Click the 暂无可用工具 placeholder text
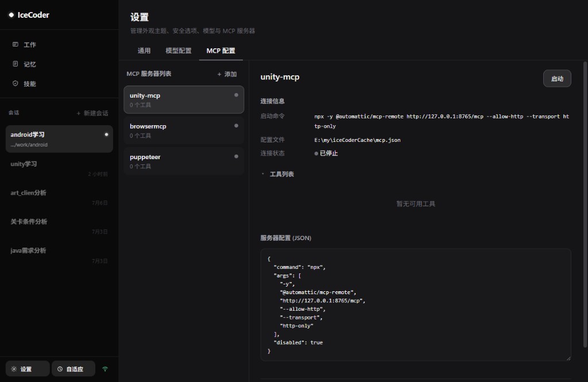Image resolution: width=588 pixels, height=382 pixels. pyautogui.click(x=416, y=204)
